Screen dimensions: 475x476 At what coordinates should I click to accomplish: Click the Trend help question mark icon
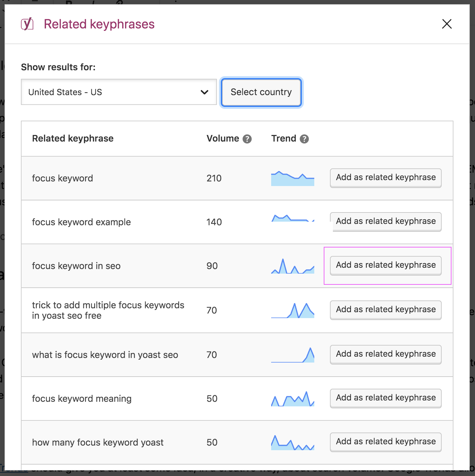304,139
